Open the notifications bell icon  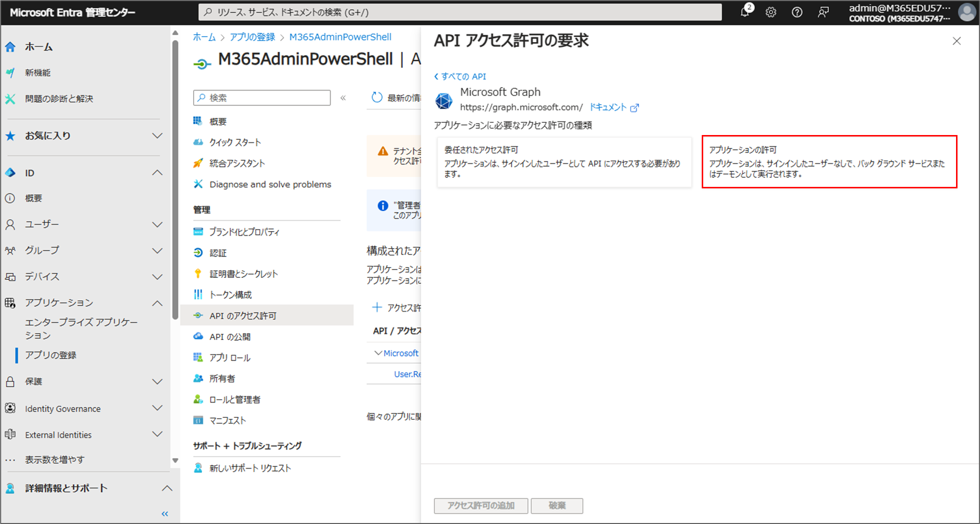[745, 12]
